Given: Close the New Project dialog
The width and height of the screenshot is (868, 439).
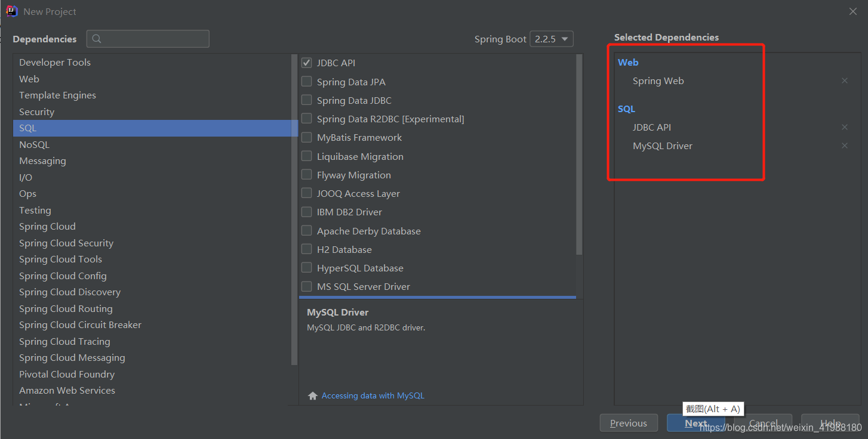Looking at the screenshot, I should coord(853,11).
